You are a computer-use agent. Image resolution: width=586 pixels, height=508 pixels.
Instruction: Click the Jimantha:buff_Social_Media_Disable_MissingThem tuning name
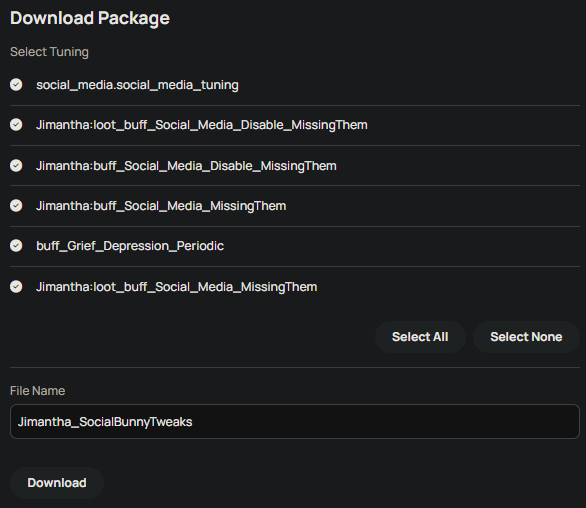pos(186,166)
